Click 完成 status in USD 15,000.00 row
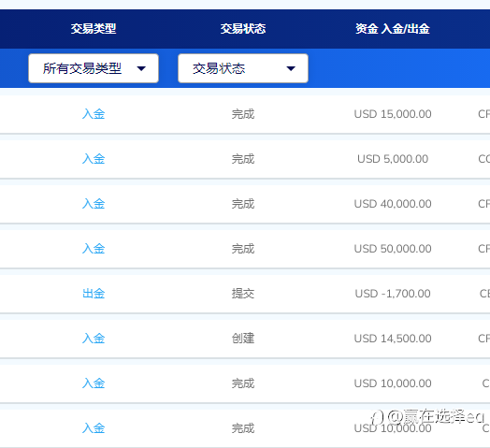This screenshot has height=448, width=490. [243, 114]
